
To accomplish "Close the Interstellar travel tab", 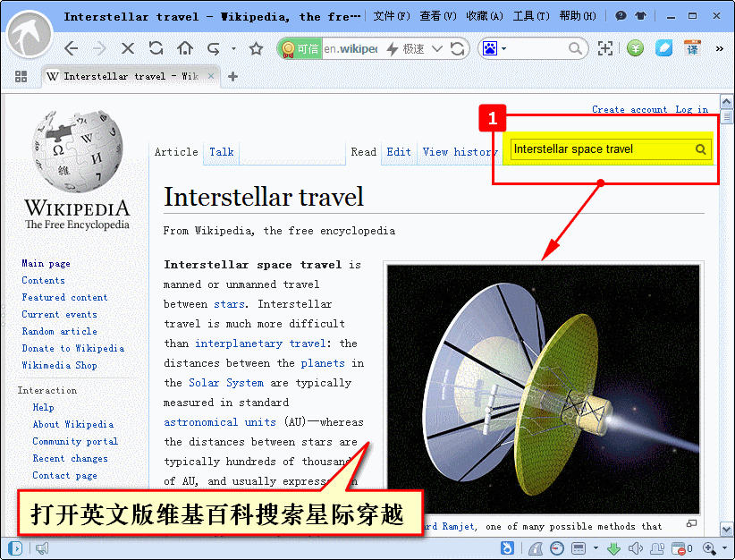I will [x=211, y=76].
